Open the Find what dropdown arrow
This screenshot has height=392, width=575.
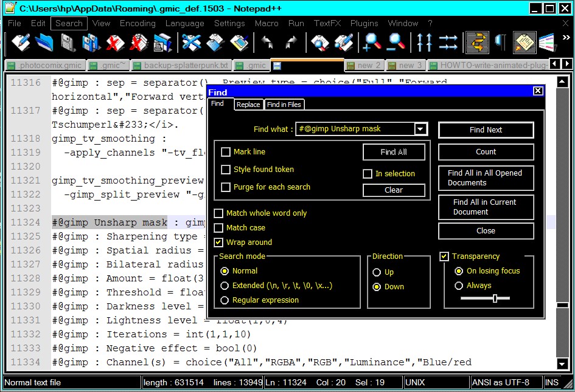pos(420,129)
